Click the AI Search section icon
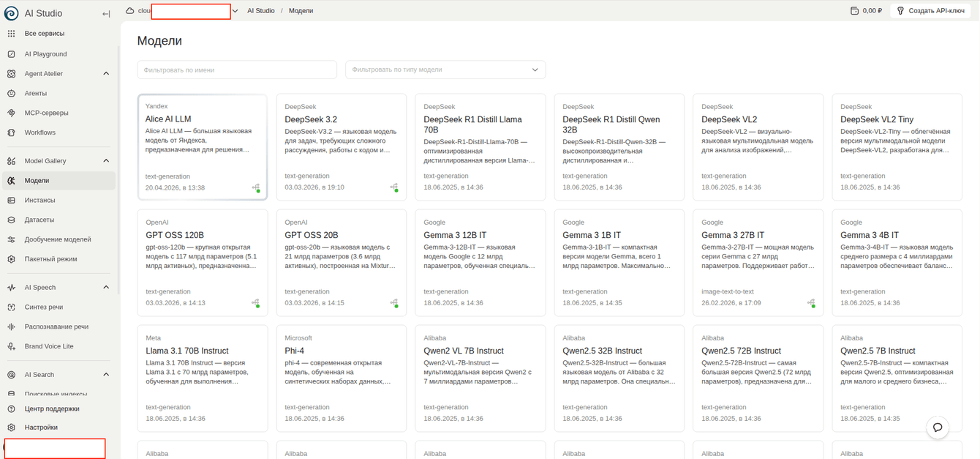980x459 pixels. 11,375
